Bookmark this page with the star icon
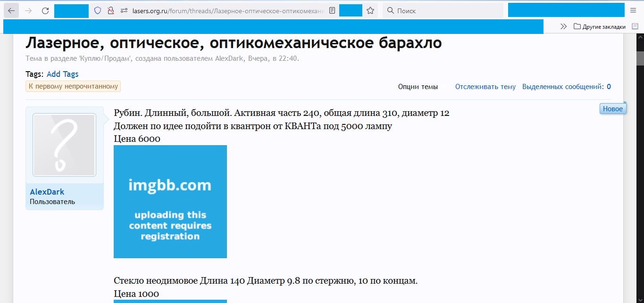Image resolution: width=644 pixels, height=303 pixels. point(370,10)
